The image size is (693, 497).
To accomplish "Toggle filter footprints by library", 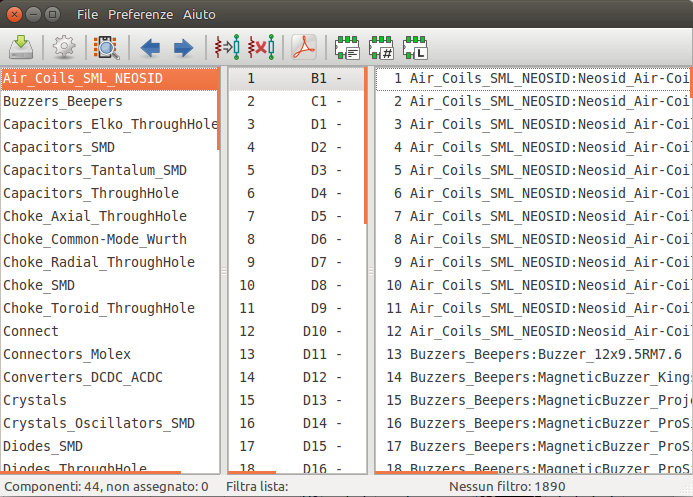I will coord(414,47).
